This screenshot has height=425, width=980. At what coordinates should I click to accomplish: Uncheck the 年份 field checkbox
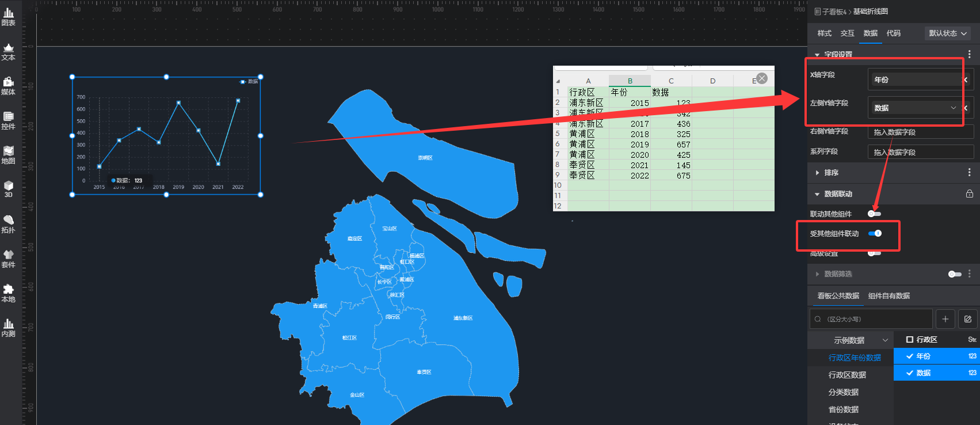(x=910, y=356)
